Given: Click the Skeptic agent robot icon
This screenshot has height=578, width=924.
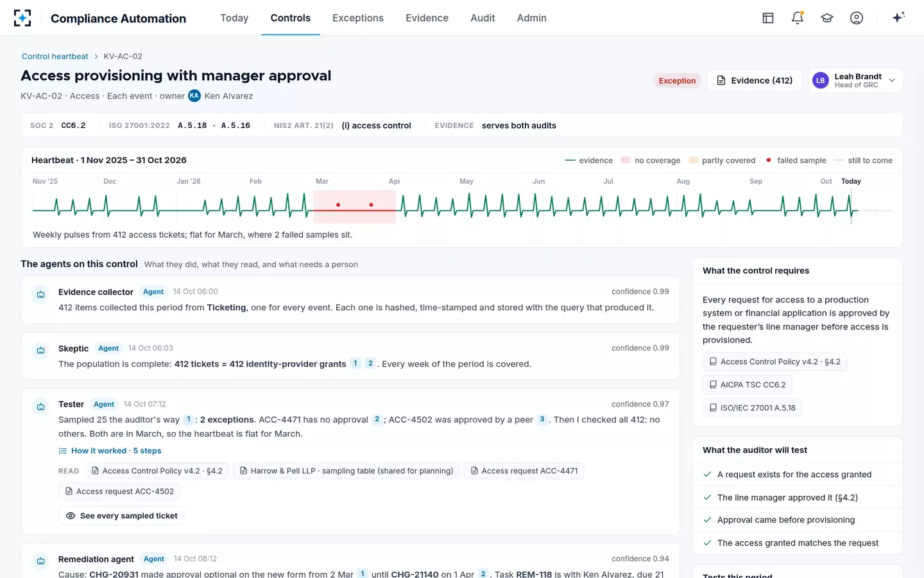Looking at the screenshot, I should 40,351.
